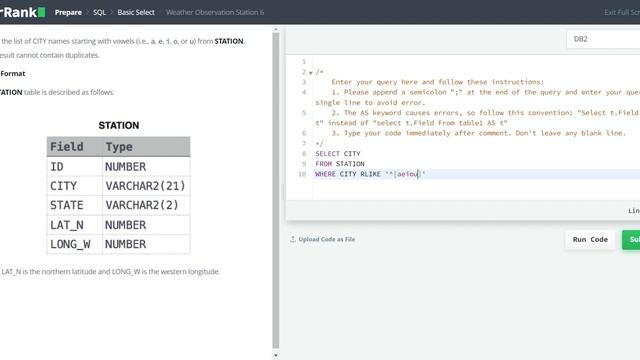Run the code with Run Code button
640x360 pixels.
pyautogui.click(x=590, y=240)
